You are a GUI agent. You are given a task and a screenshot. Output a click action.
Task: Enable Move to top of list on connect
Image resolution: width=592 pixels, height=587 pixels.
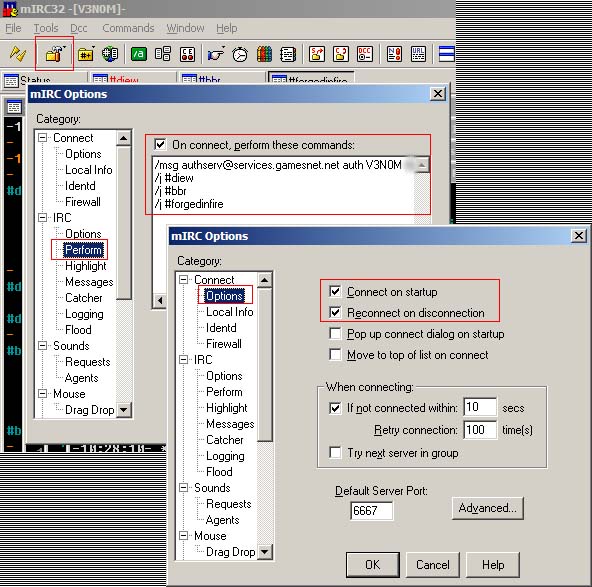[335, 355]
